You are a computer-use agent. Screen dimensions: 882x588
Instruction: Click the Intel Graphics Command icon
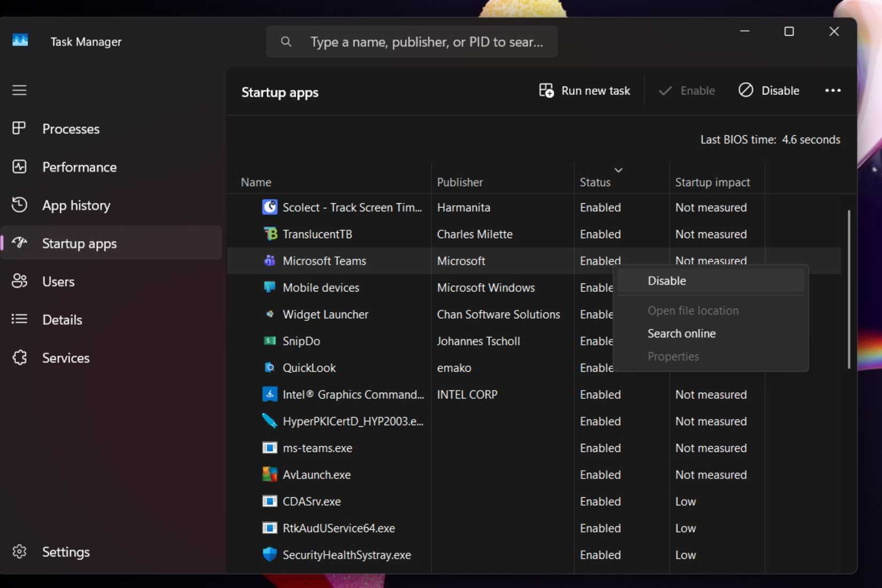click(x=270, y=394)
